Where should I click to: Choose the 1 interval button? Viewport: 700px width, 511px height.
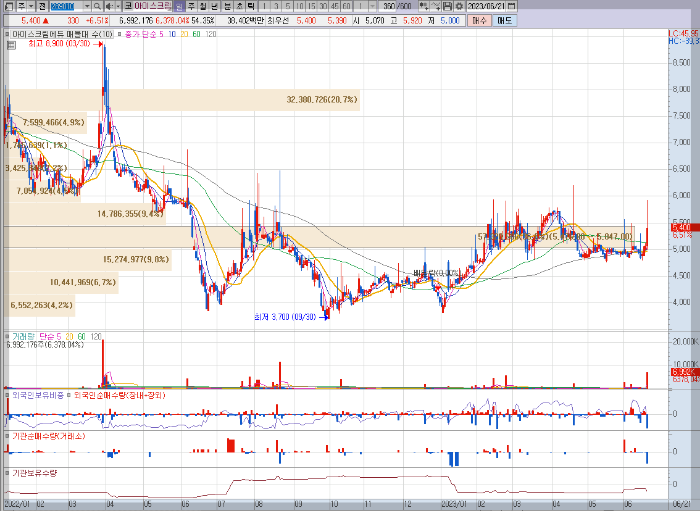tap(265, 6)
